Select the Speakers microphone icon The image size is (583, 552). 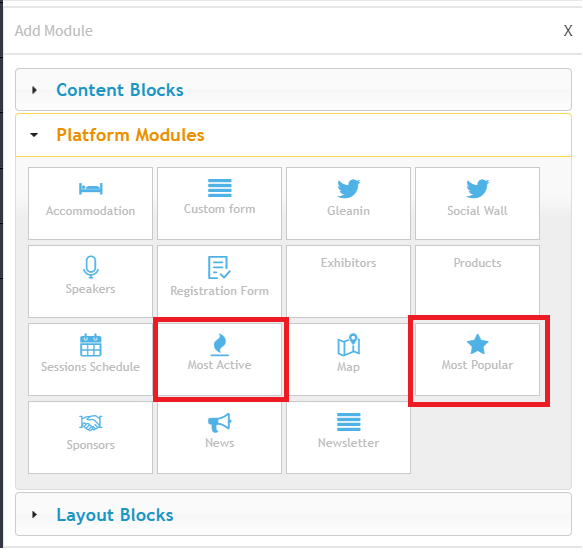point(90,267)
